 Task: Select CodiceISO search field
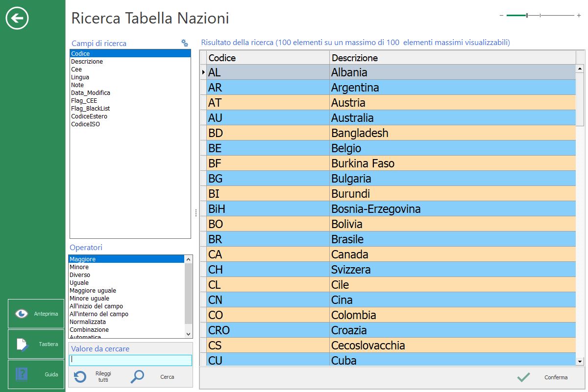pyautogui.click(x=130, y=124)
